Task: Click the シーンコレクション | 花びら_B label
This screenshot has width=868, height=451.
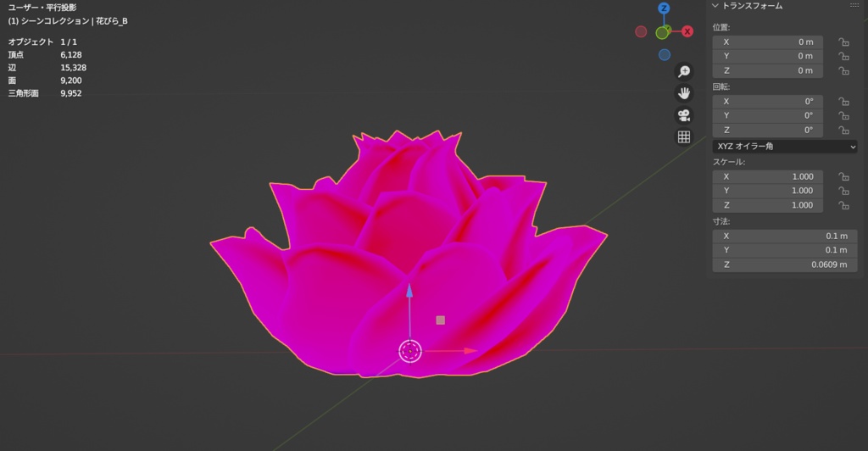Action: (x=75, y=21)
